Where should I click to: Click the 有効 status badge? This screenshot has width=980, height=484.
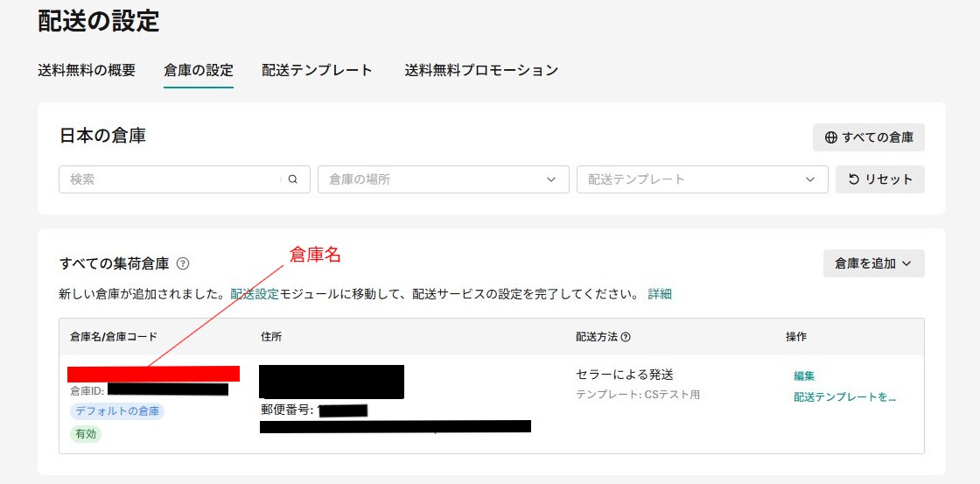click(86, 433)
